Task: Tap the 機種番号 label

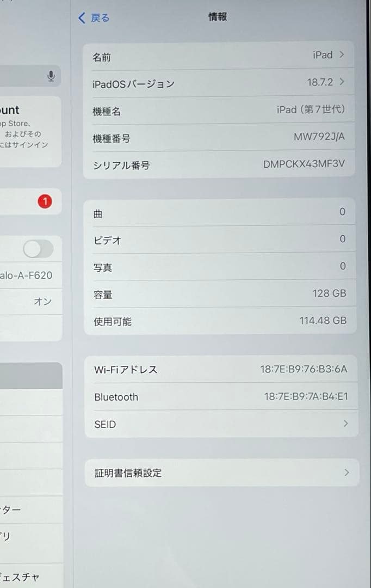Action: coord(112,139)
